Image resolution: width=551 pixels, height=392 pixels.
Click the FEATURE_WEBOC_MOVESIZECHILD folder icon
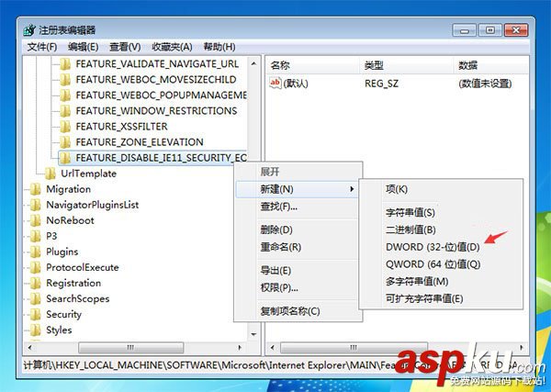(x=65, y=80)
